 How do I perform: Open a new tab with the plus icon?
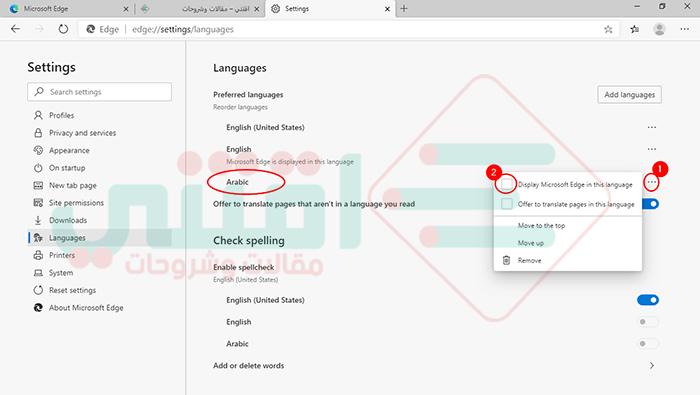[x=404, y=8]
